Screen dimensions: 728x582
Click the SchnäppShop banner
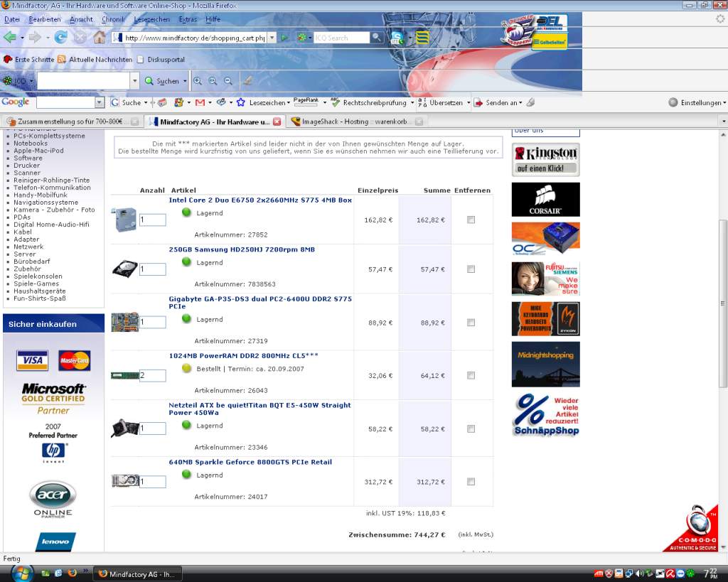point(545,415)
